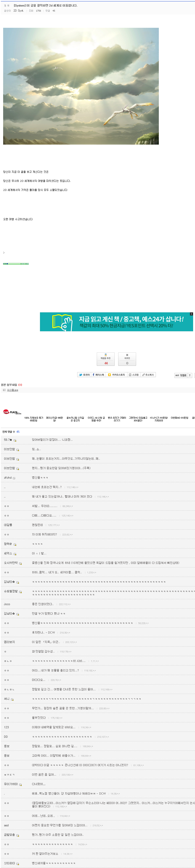Image resolution: width=195 pixels, height=868 pixels.
Task: Click the gallog icon next to zlfzhd
Action: (14, 478)
